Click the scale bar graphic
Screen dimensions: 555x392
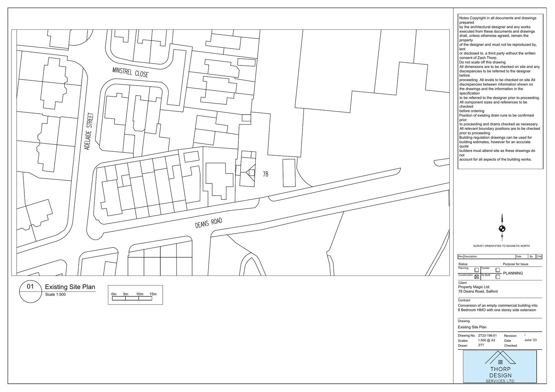[132, 298]
